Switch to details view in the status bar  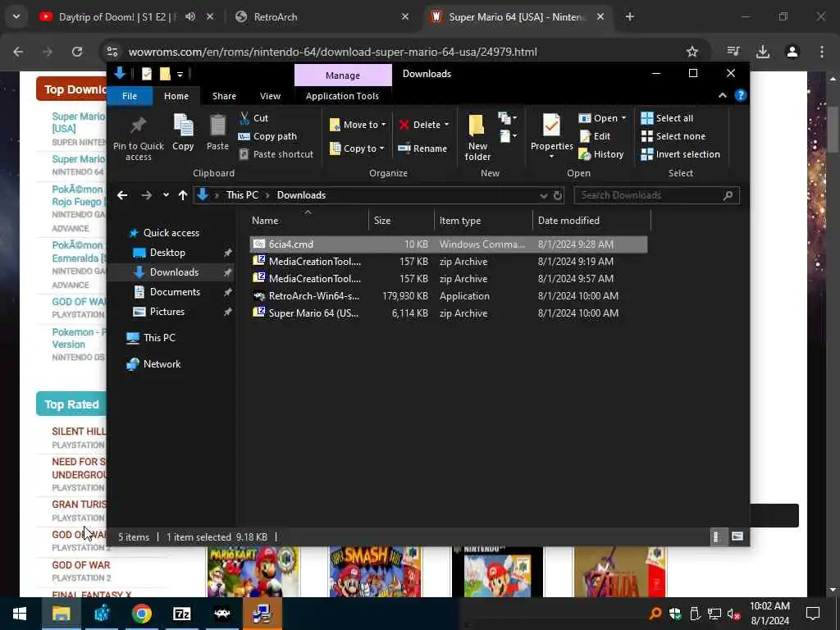[717, 536]
